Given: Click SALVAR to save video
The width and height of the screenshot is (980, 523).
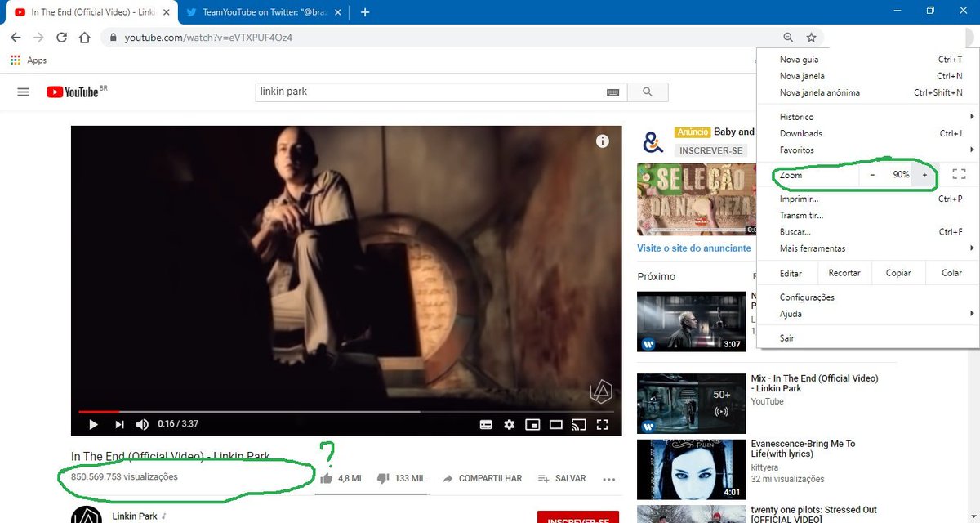Looking at the screenshot, I should (x=562, y=478).
